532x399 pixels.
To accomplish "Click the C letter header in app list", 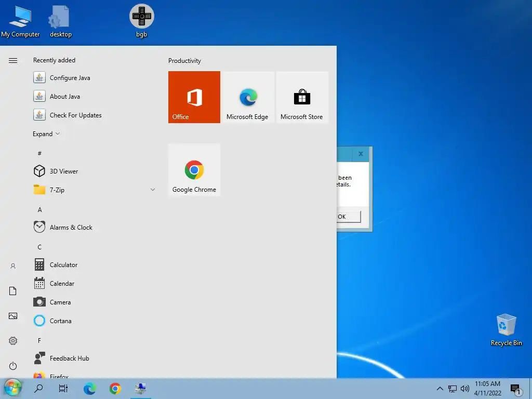I will 39,247.
